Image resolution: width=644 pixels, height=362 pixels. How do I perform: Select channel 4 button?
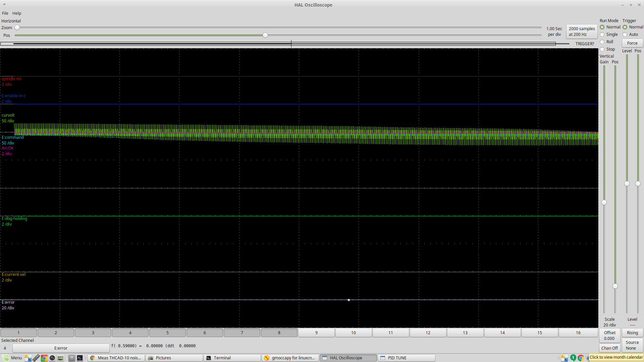(130, 333)
